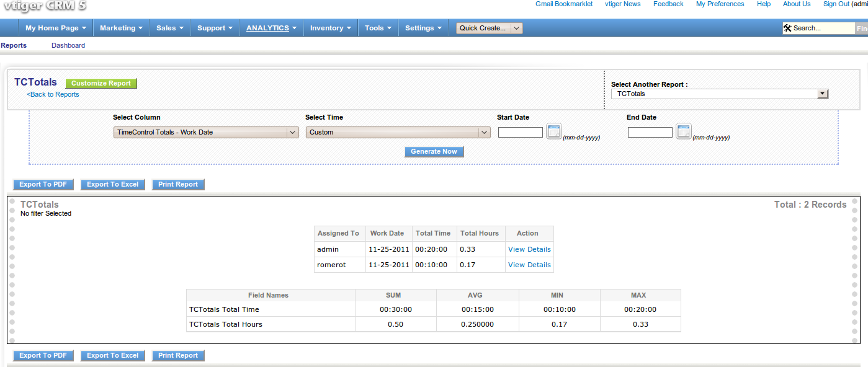Click the Customize Report button
This screenshot has height=367, width=868.
[101, 84]
